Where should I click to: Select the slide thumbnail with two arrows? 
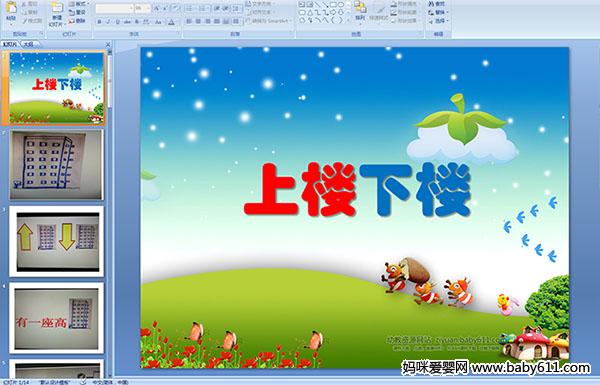pos(57,241)
